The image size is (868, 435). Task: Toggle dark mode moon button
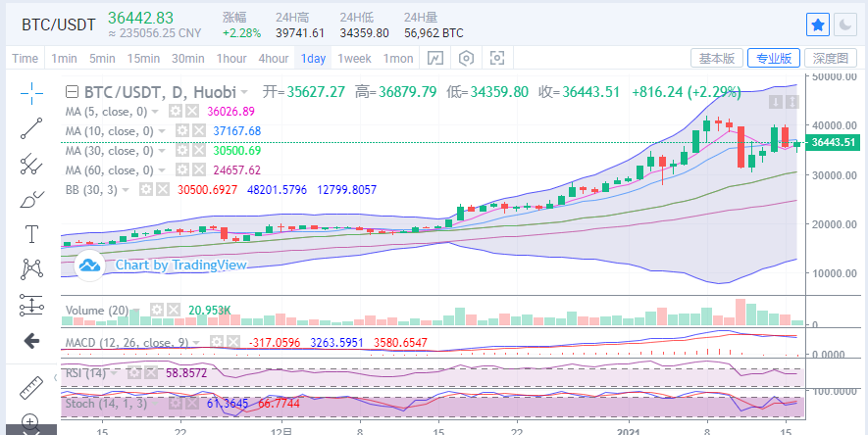(844, 24)
